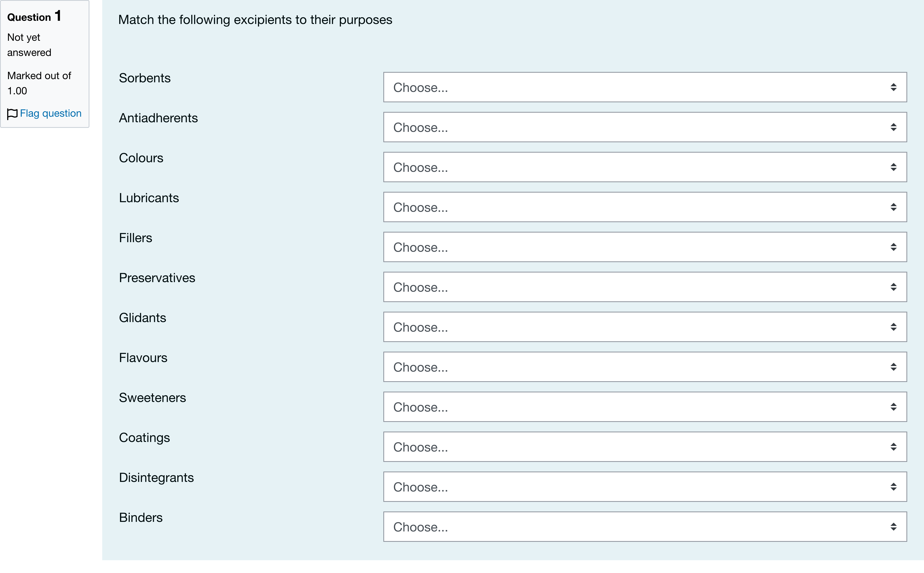Click the 'Lubricants' label text
924x573 pixels.
tap(149, 198)
